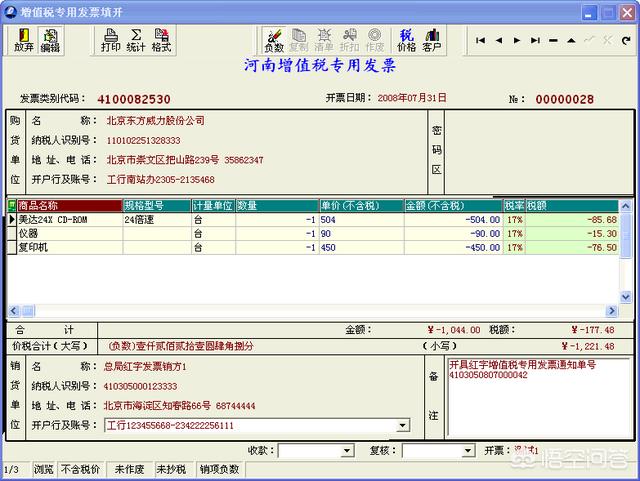The image size is (640, 481).
Task: Click the 格式 (format) icon
Action: pos(161,40)
